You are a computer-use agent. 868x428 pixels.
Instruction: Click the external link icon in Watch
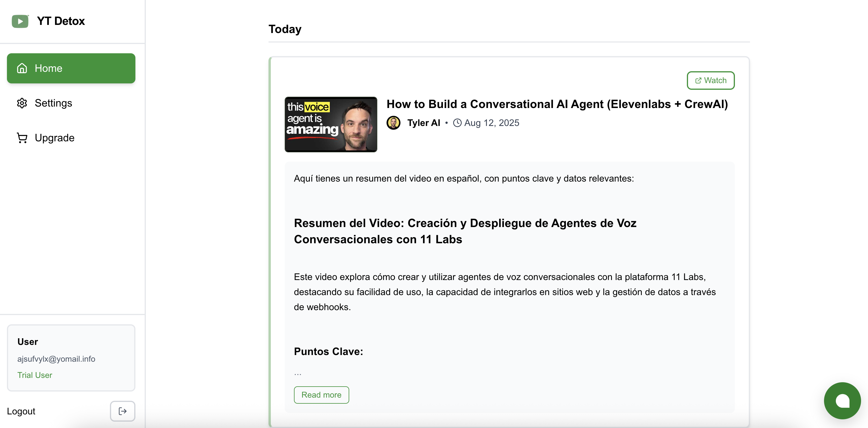(x=698, y=81)
